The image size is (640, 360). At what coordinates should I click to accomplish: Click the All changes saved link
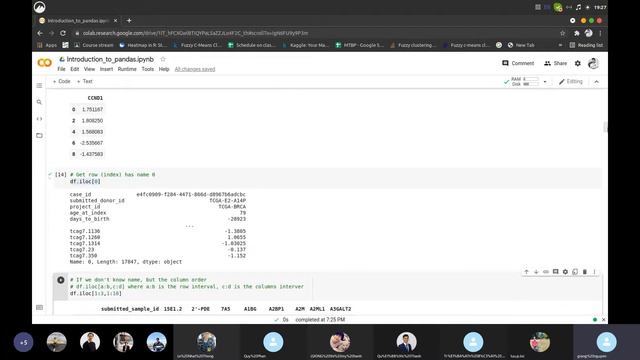[195, 69]
